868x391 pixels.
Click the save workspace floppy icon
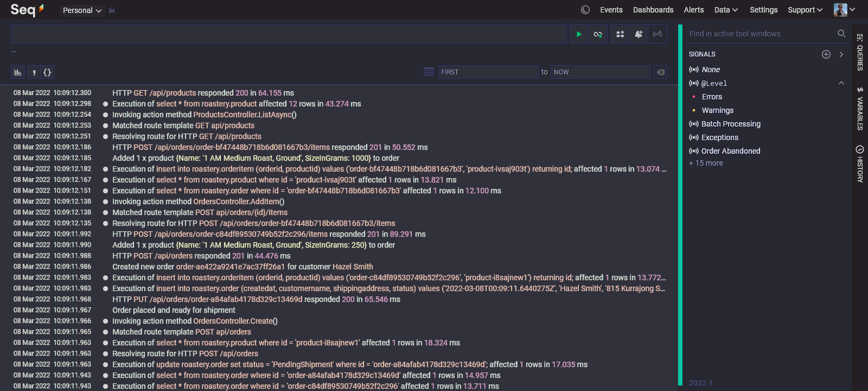(112, 10)
